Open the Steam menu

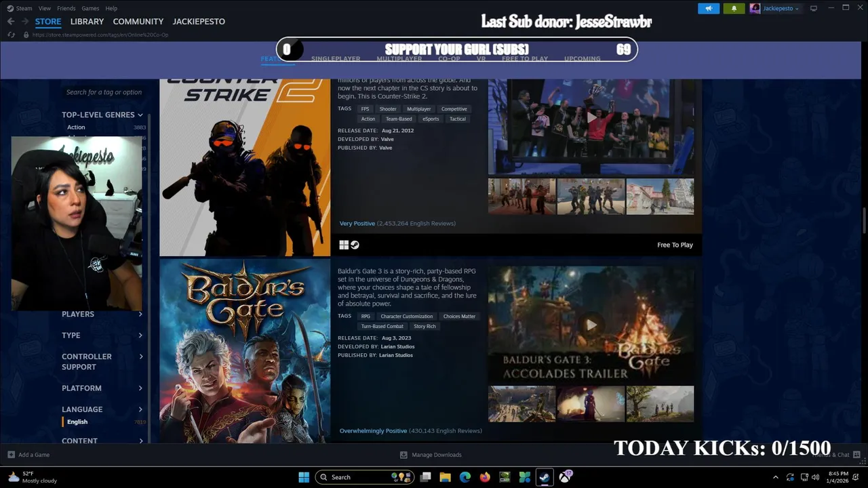pyautogui.click(x=24, y=8)
